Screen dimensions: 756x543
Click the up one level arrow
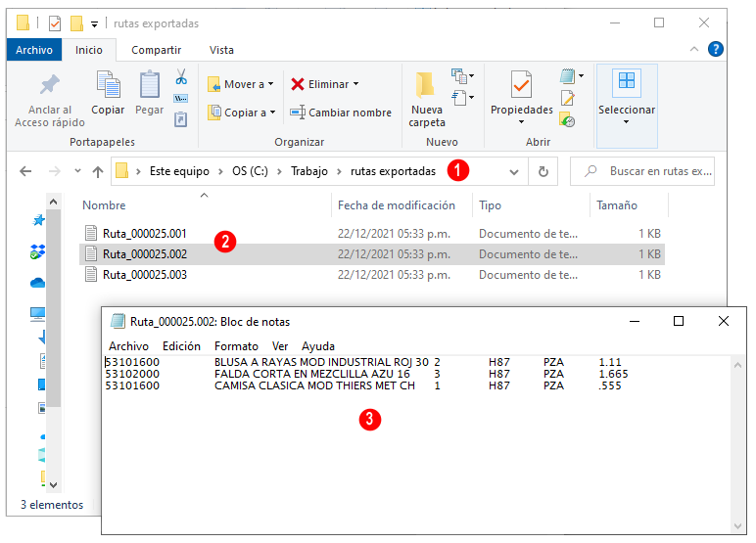98,171
